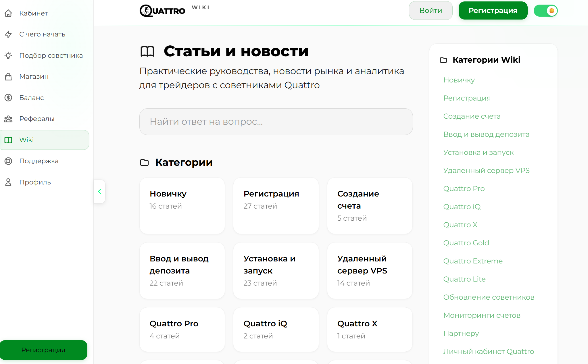
Task: Collapse the sidebar with the chevron arrow
Action: coord(99,191)
